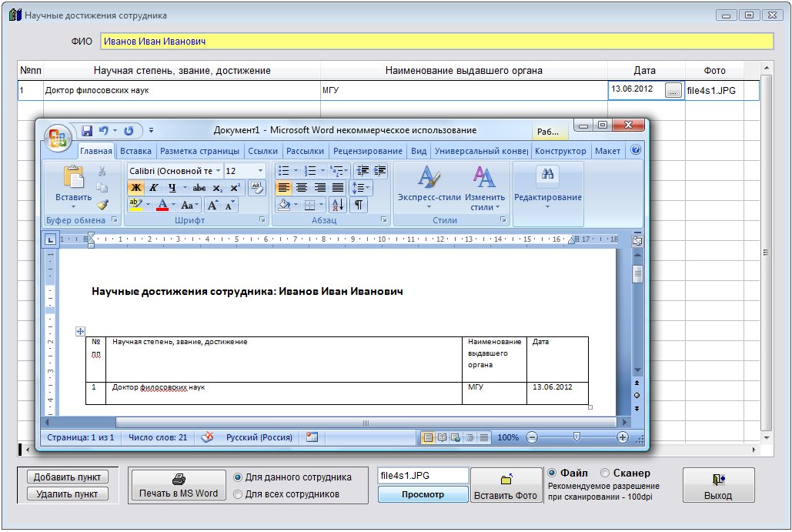792x532 pixels.
Task: Click the Cut scissors icon
Action: 102,171
